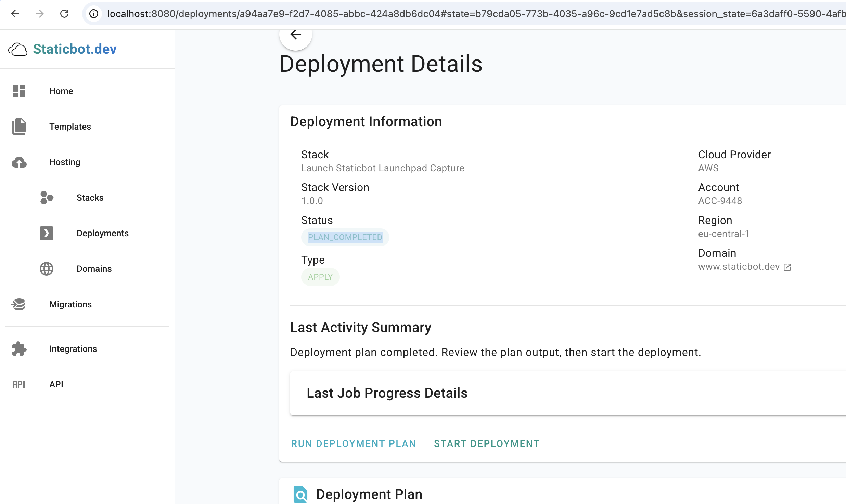846x504 pixels.
Task: Click the region value eu-central-1
Action: [724, 234]
